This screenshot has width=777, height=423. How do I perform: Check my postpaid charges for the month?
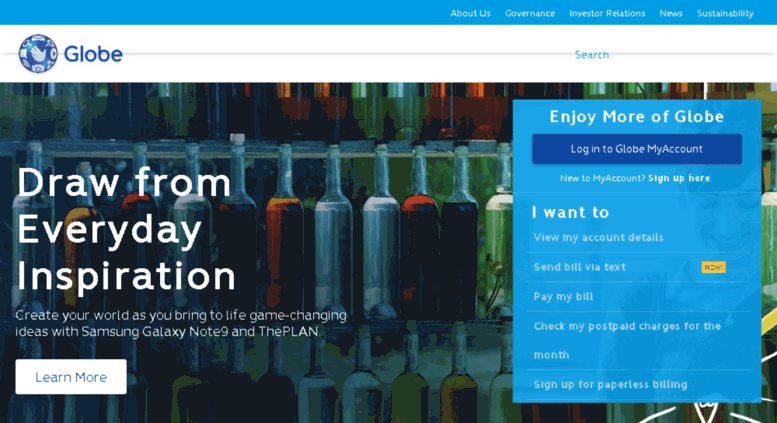(627, 340)
